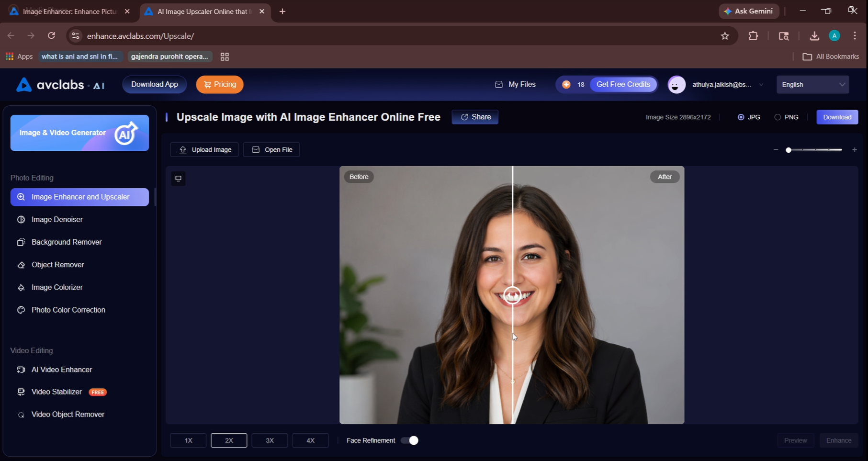The height and width of the screenshot is (461, 868).
Task: Click the Share button
Action: pyautogui.click(x=475, y=117)
